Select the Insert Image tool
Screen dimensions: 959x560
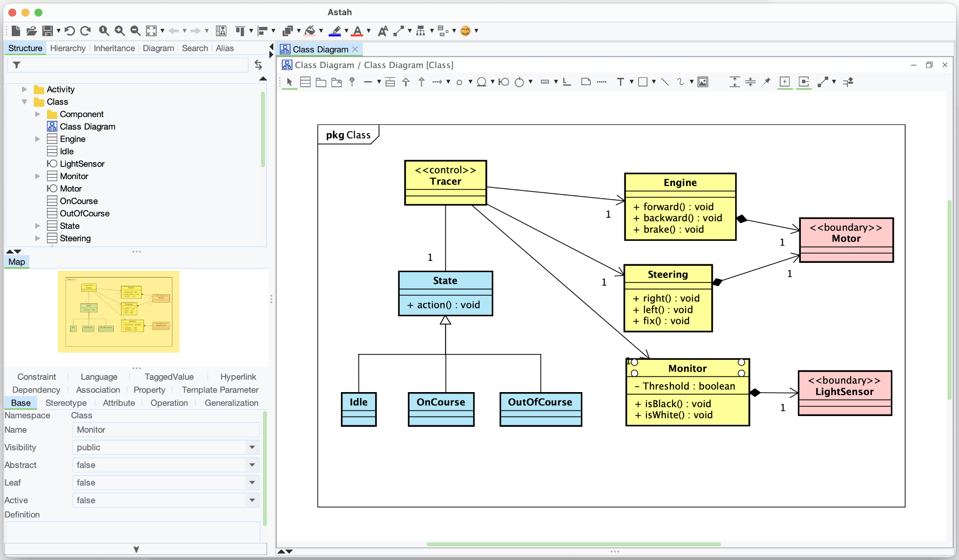pos(703,82)
